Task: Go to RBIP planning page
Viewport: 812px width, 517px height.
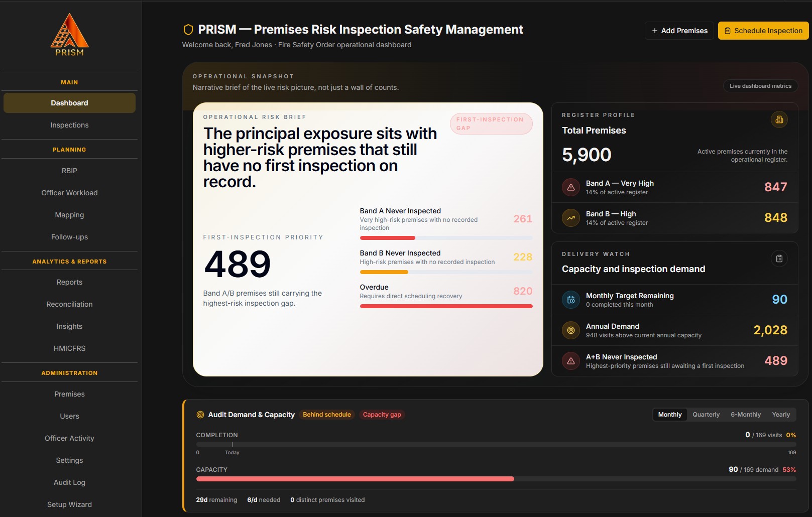Action: coord(69,171)
